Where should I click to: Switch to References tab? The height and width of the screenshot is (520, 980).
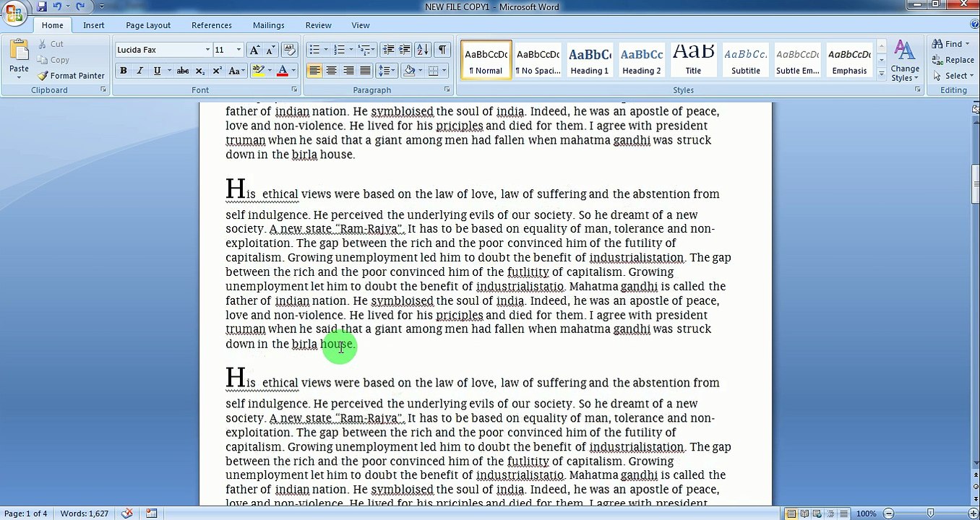(212, 25)
